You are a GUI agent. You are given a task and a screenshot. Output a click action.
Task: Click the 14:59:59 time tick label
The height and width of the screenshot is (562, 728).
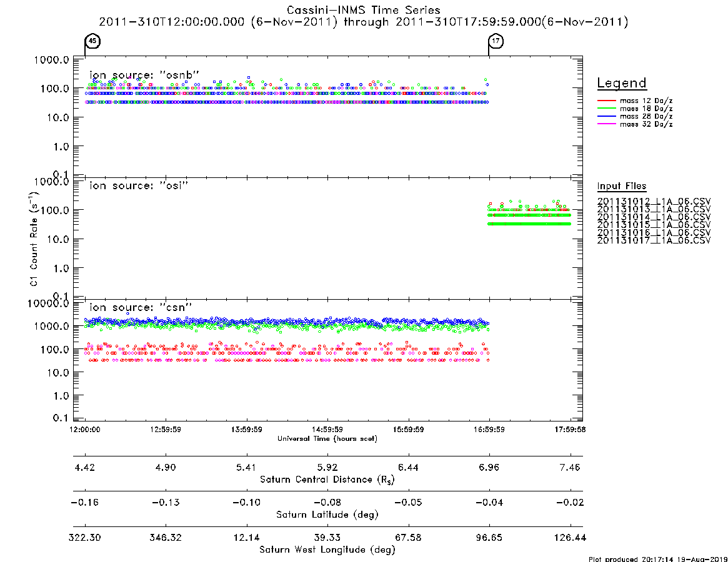(327, 430)
